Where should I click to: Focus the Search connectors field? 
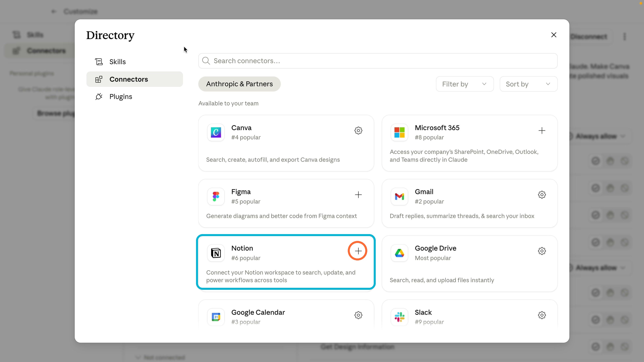coord(378,61)
